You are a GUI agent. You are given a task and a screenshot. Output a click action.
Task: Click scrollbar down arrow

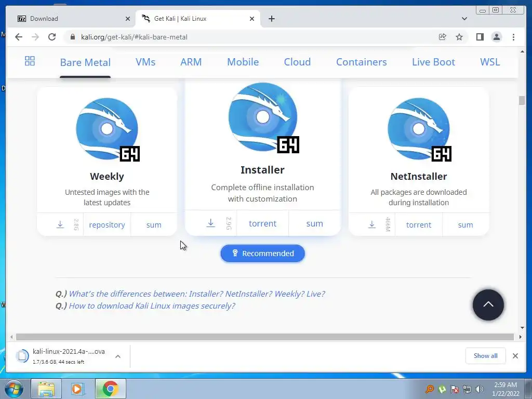pos(522,328)
